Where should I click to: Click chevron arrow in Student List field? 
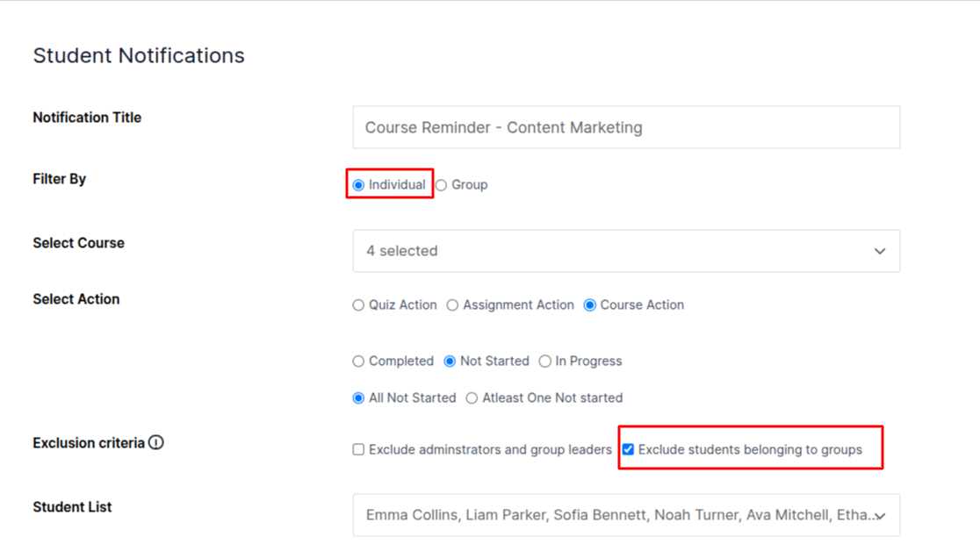(x=880, y=516)
